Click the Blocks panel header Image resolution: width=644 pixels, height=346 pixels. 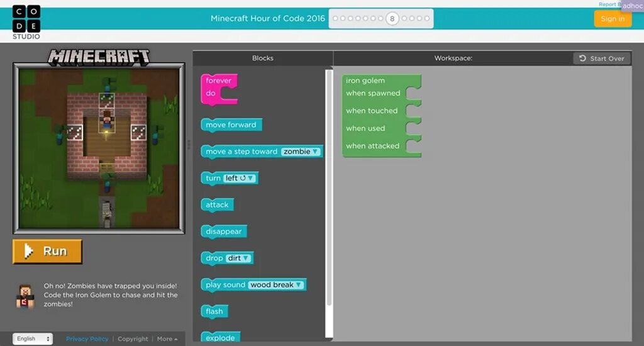(x=263, y=58)
